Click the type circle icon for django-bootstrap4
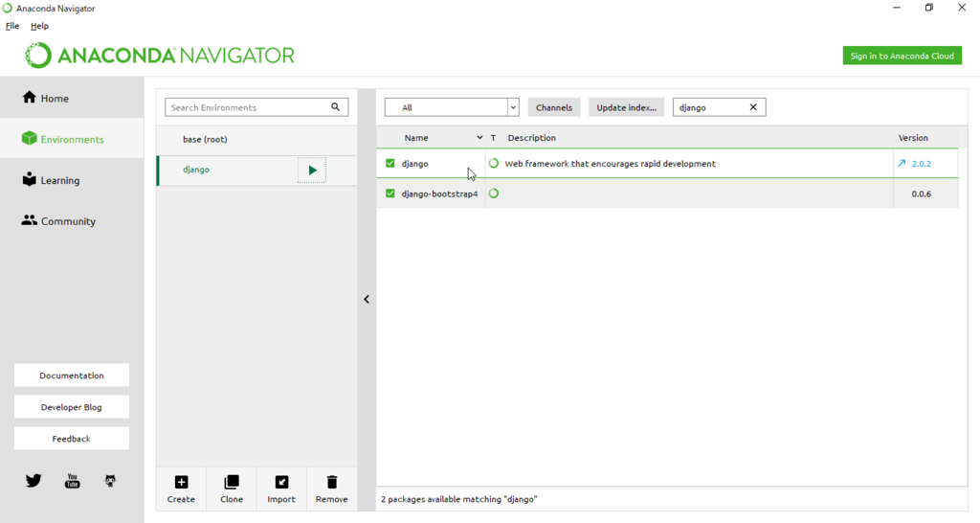 coord(494,193)
